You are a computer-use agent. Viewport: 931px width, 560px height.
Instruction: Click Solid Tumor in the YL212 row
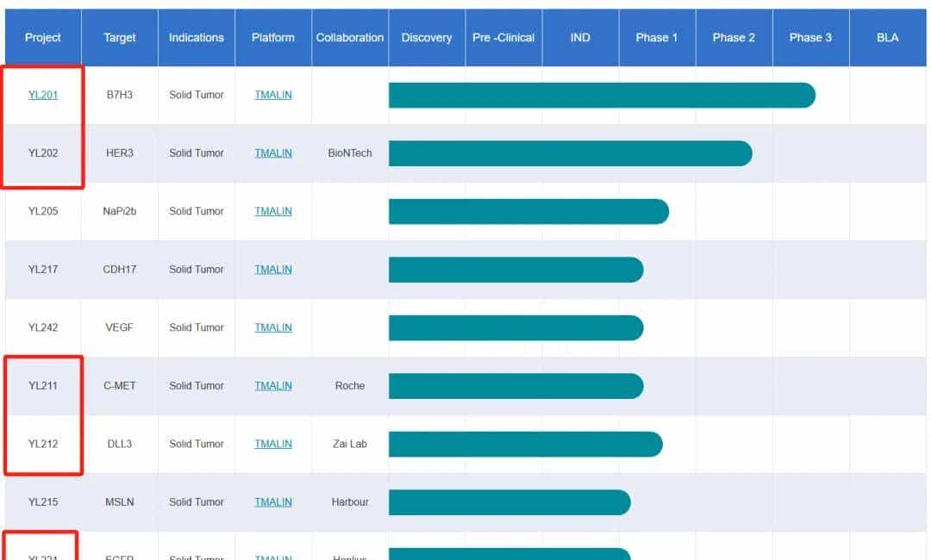pyautogui.click(x=196, y=444)
